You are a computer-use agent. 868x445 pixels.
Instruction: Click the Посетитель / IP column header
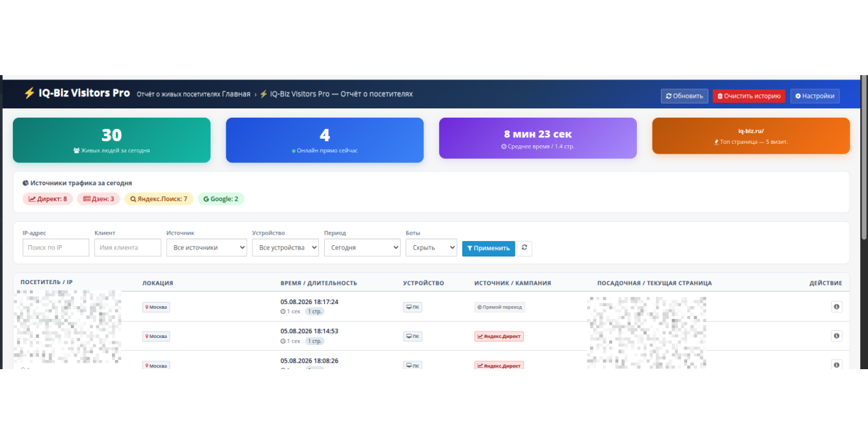point(46,282)
